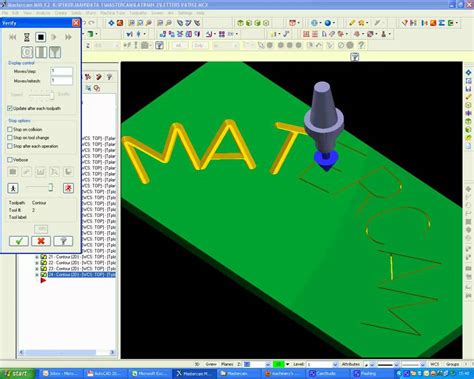Click the fast forward verify button
Screen dimensions: 474x379
pos(68,37)
